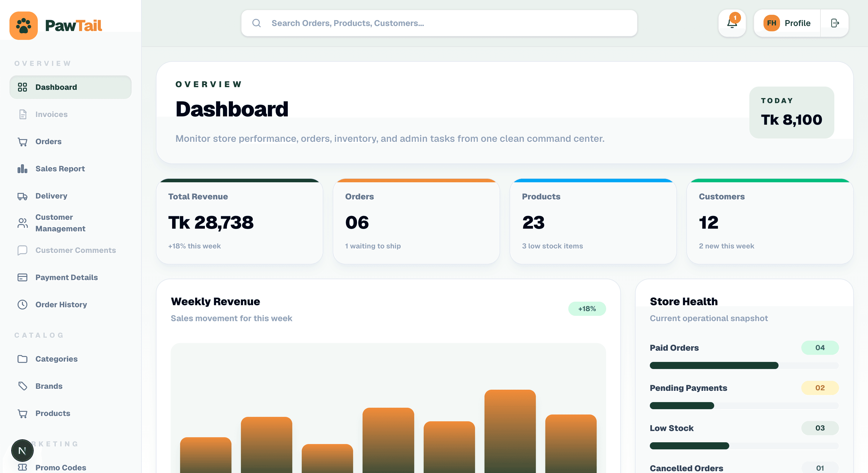The image size is (868, 473).
Task: Click the Invoices document icon
Action: click(22, 115)
